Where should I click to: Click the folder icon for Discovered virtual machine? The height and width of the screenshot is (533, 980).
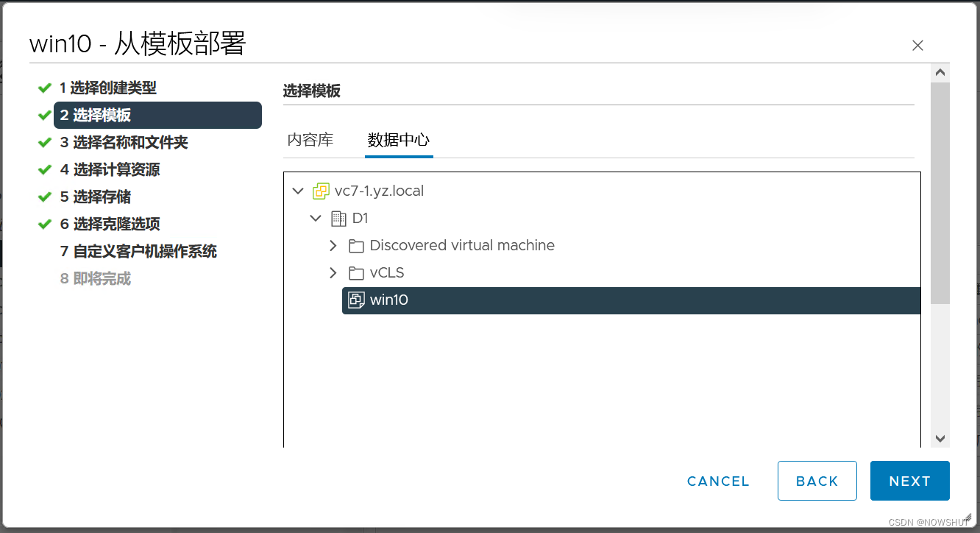click(x=356, y=246)
